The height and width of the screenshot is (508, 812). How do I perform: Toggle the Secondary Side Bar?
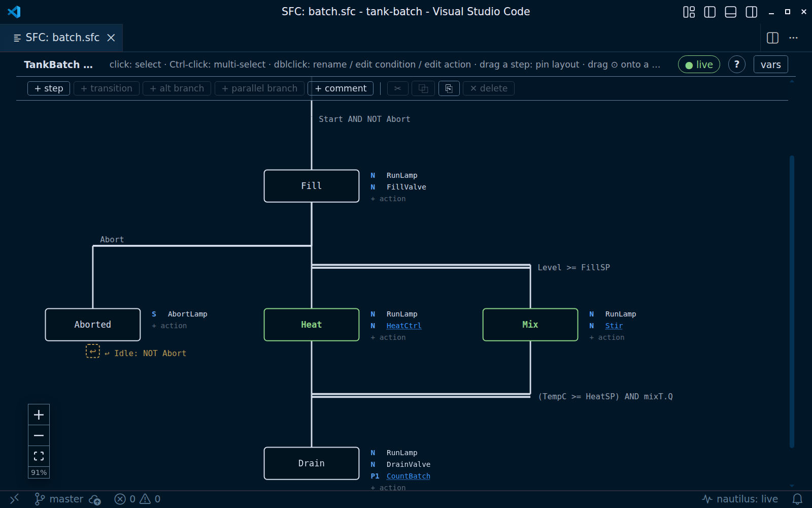(x=751, y=12)
